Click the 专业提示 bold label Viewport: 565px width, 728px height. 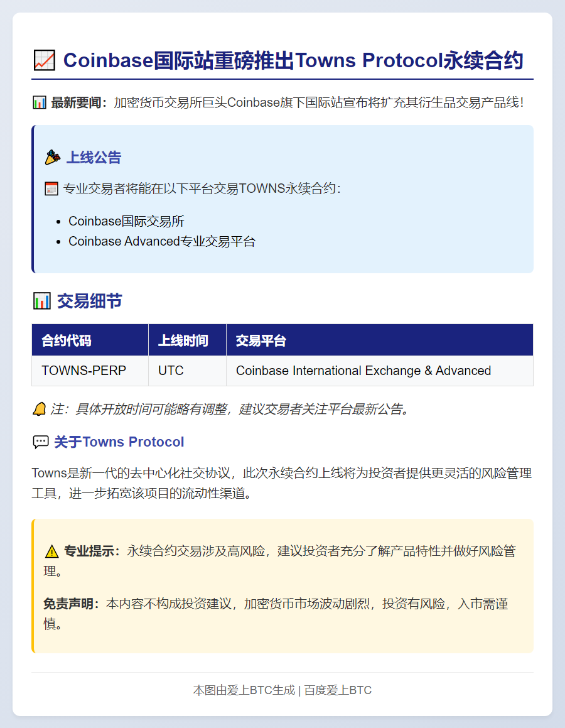point(92,551)
